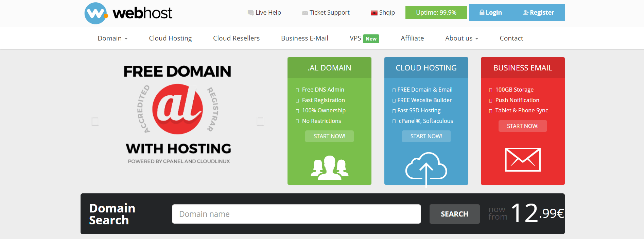Open Cloud Resellers page

[236, 38]
